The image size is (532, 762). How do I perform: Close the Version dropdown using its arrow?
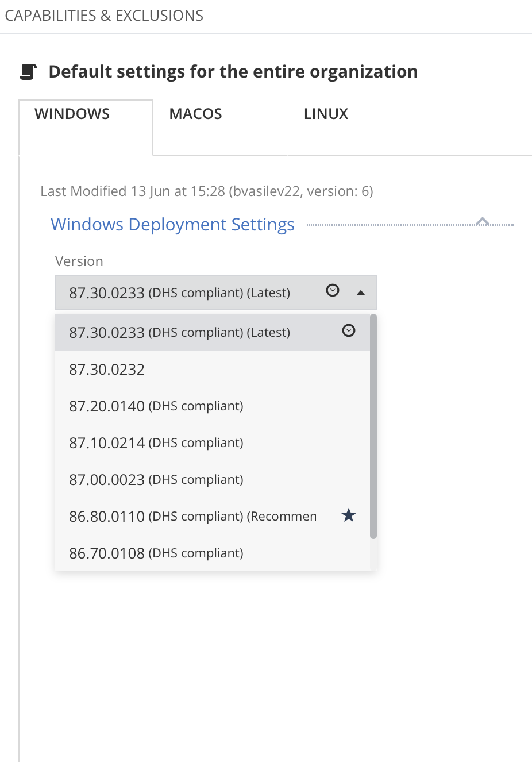click(x=361, y=293)
